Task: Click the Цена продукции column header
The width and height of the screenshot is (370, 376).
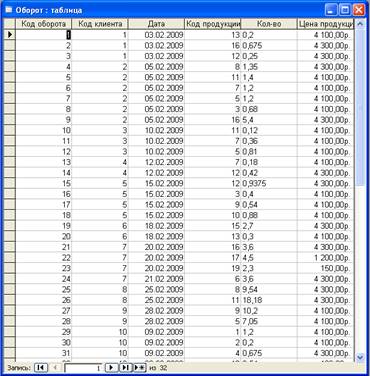Action: point(326,24)
